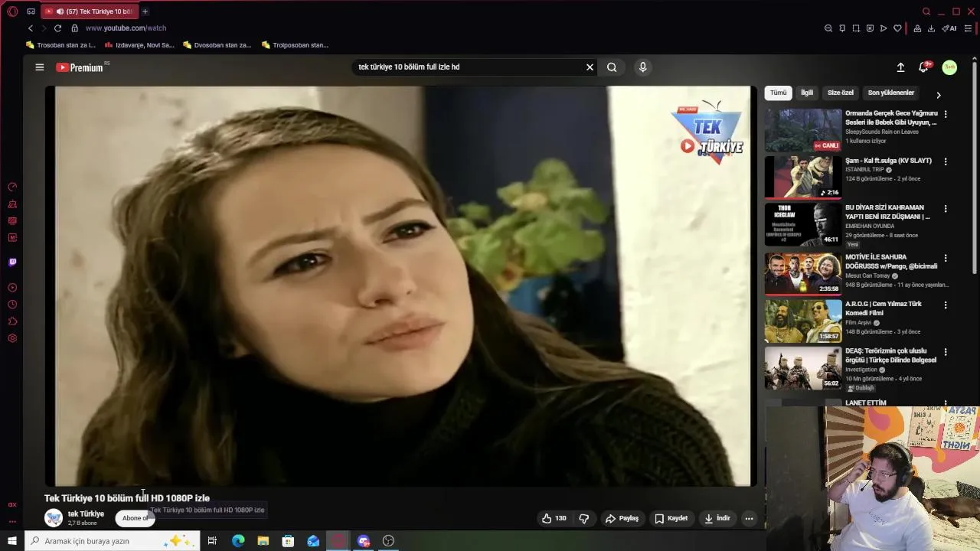Open options menu for DEAŞ video
This screenshot has height=551, width=980.
(946, 352)
